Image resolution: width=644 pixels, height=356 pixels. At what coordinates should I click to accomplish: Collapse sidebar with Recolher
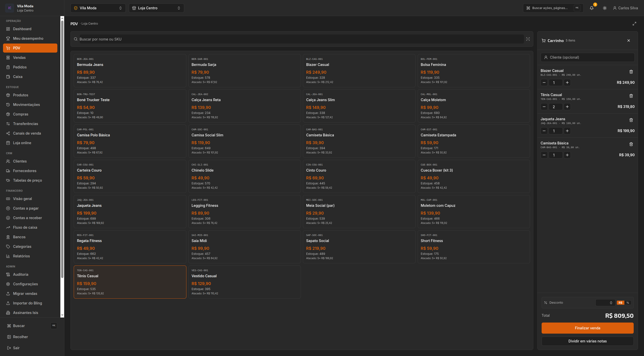coord(32,337)
